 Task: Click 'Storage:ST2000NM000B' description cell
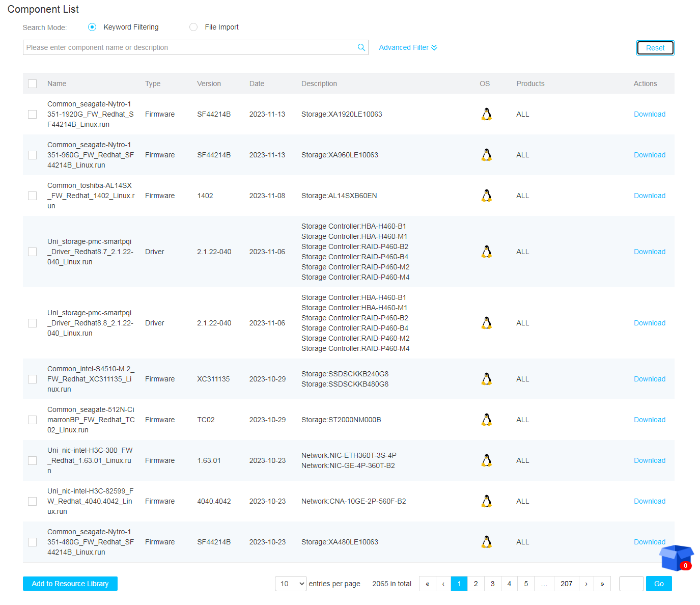(341, 420)
